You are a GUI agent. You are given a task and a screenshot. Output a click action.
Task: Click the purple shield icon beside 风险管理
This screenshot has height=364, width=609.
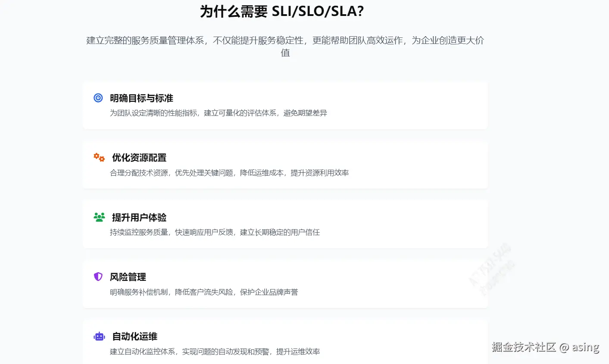(x=98, y=277)
